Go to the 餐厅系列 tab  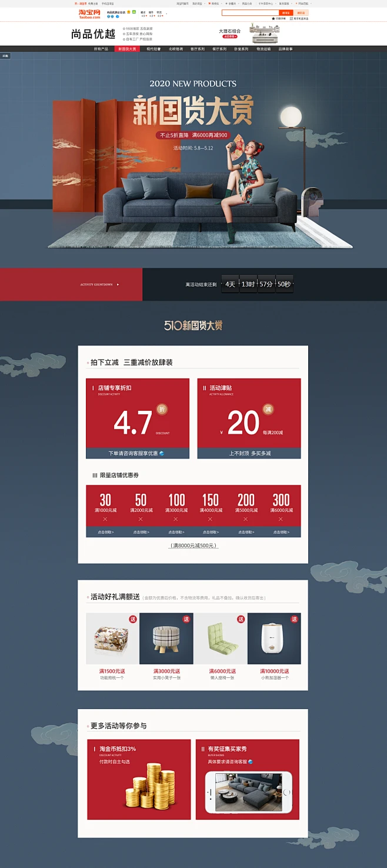[x=219, y=49]
